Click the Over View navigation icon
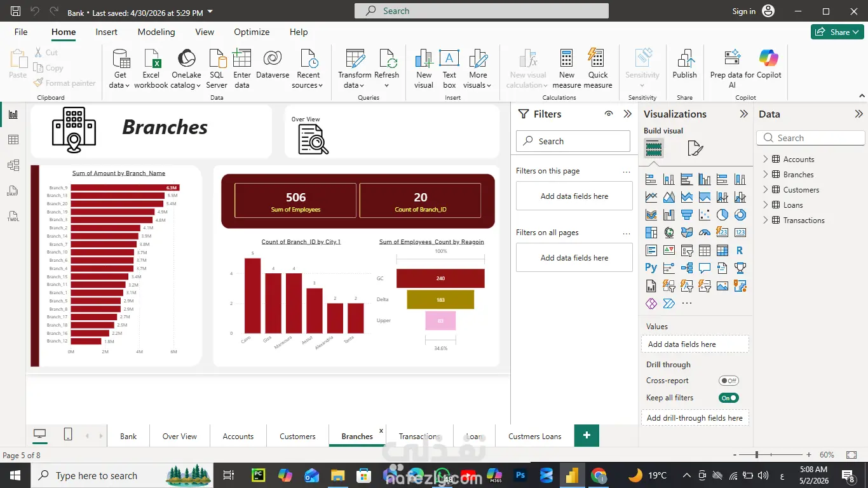The image size is (868, 488). pos(313,138)
